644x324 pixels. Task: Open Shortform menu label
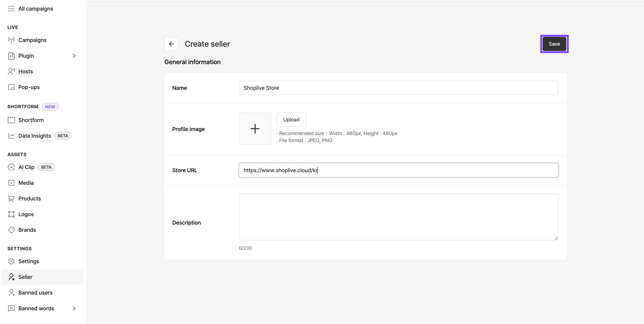click(x=31, y=120)
